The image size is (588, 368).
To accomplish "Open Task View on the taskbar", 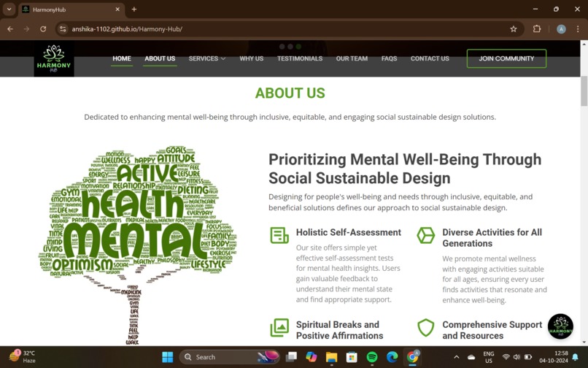I will 291,357.
